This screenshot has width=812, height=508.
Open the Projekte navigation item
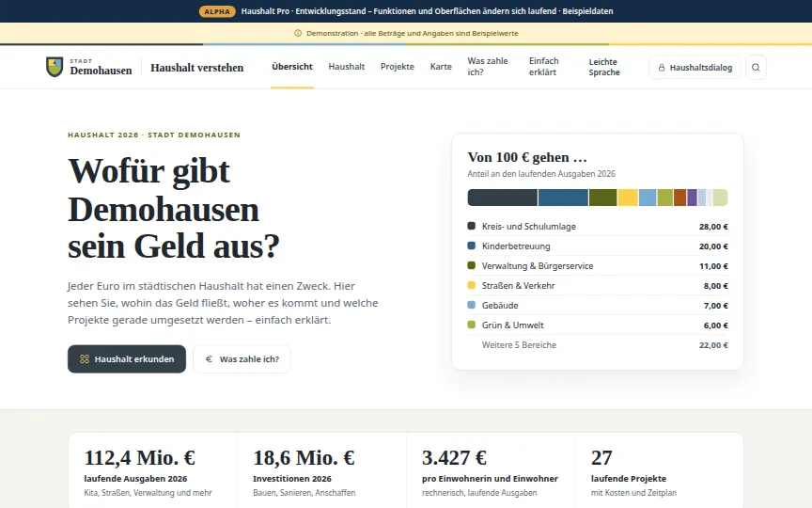click(398, 67)
